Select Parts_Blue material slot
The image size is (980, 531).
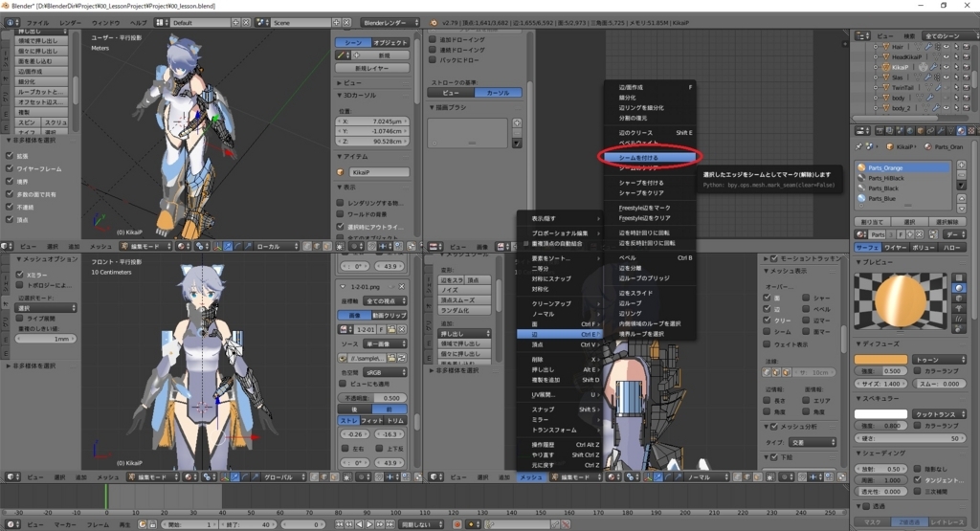click(x=903, y=199)
